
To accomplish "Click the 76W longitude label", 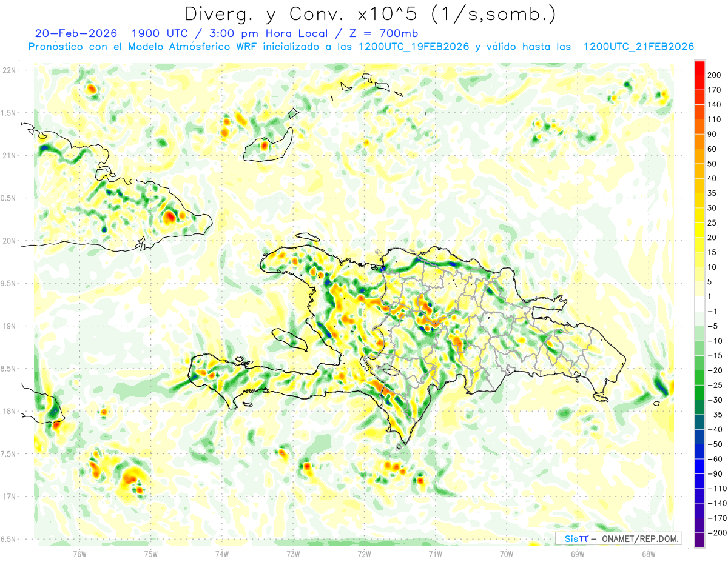I will click(x=79, y=553).
